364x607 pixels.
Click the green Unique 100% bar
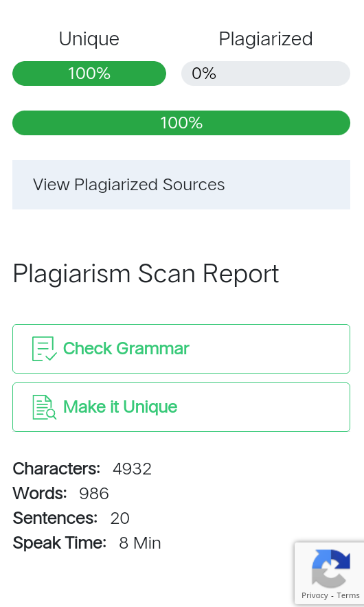(89, 73)
